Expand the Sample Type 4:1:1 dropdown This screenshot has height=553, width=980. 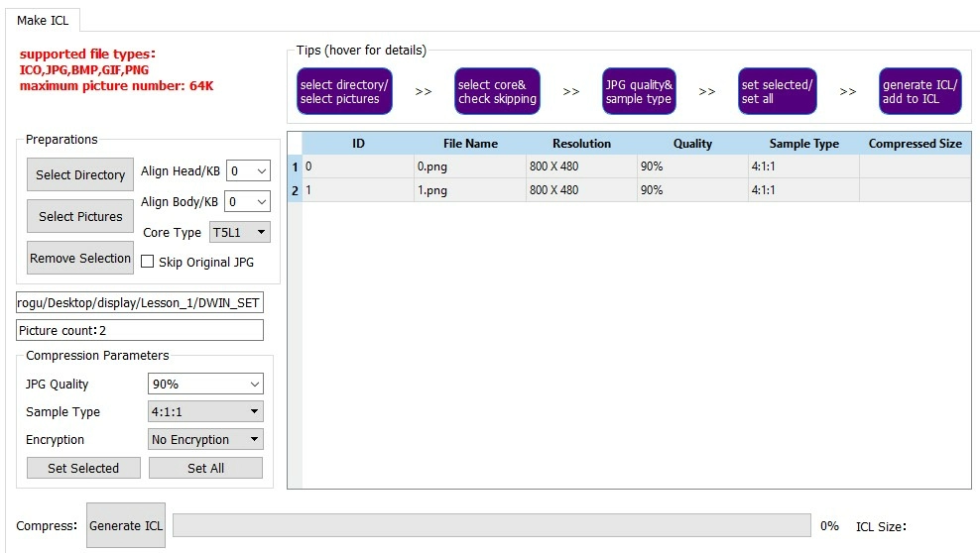205,412
